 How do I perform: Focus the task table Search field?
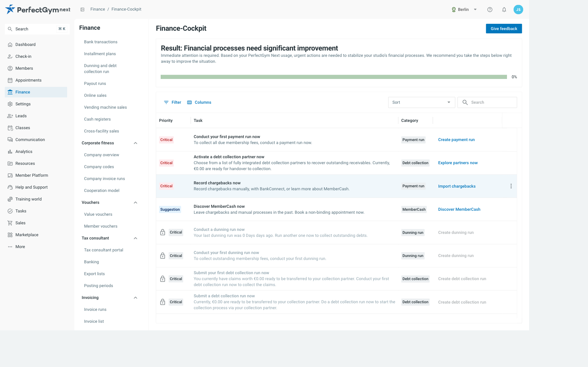coord(487,102)
